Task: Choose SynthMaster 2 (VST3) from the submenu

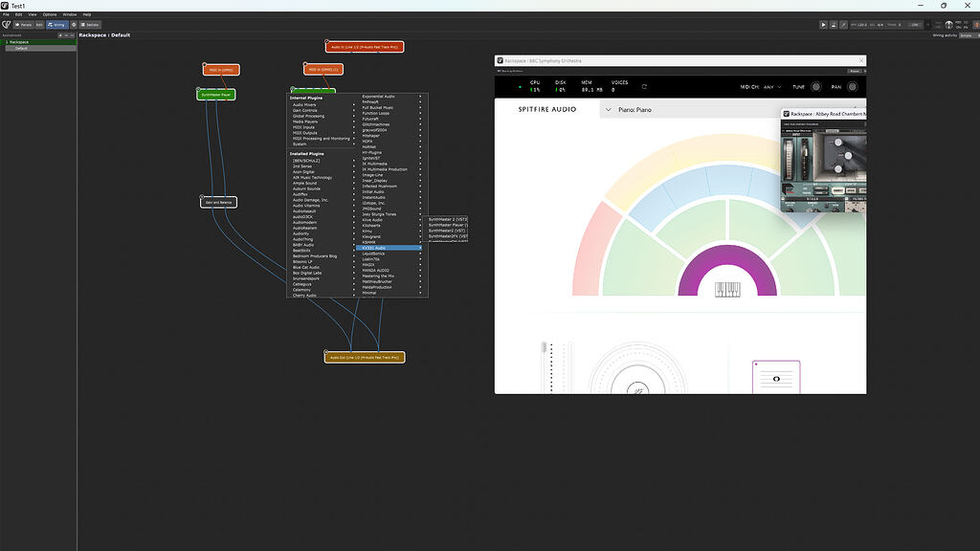Action: (x=447, y=219)
